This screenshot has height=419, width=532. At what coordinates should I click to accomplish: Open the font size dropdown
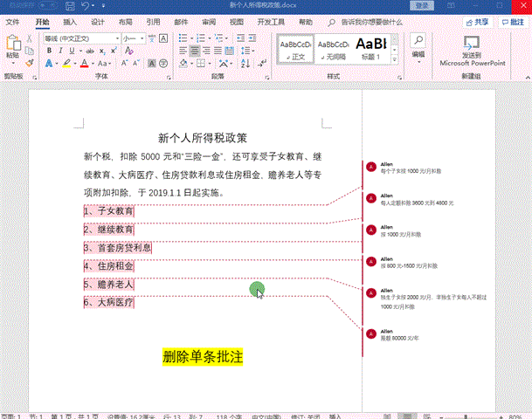point(143,38)
